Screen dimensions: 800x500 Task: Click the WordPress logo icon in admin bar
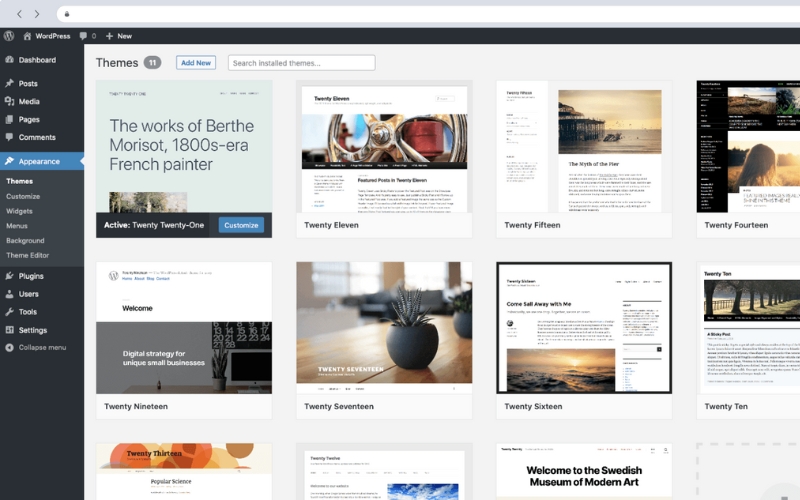pyautogui.click(x=9, y=36)
